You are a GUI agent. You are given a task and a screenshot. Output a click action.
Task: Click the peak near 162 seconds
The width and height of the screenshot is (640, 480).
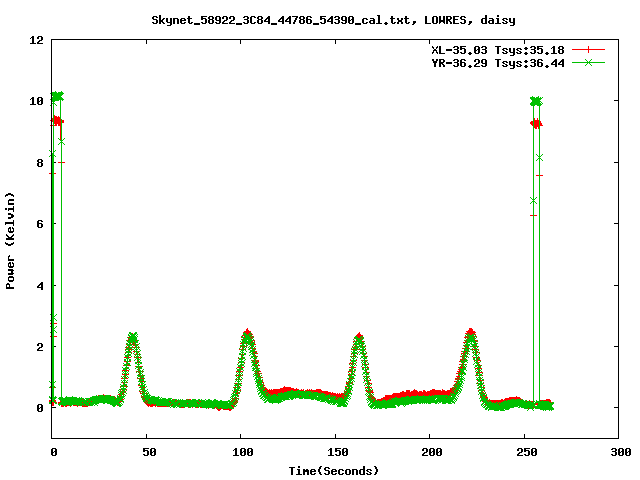coord(358,339)
